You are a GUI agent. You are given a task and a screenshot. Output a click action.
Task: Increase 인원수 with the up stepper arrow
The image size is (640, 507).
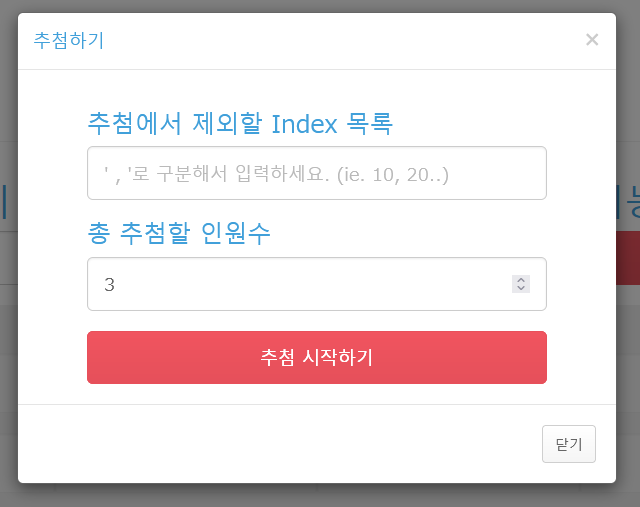coord(521,280)
